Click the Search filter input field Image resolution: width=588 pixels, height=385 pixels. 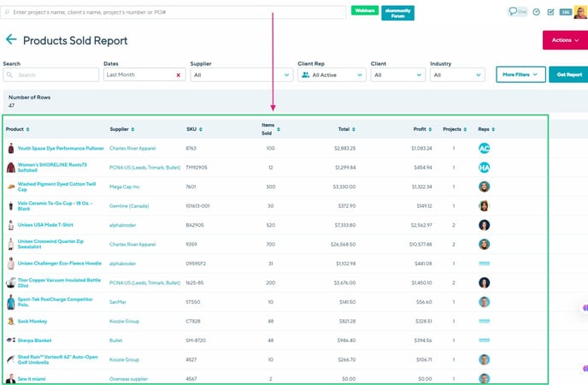coord(50,75)
